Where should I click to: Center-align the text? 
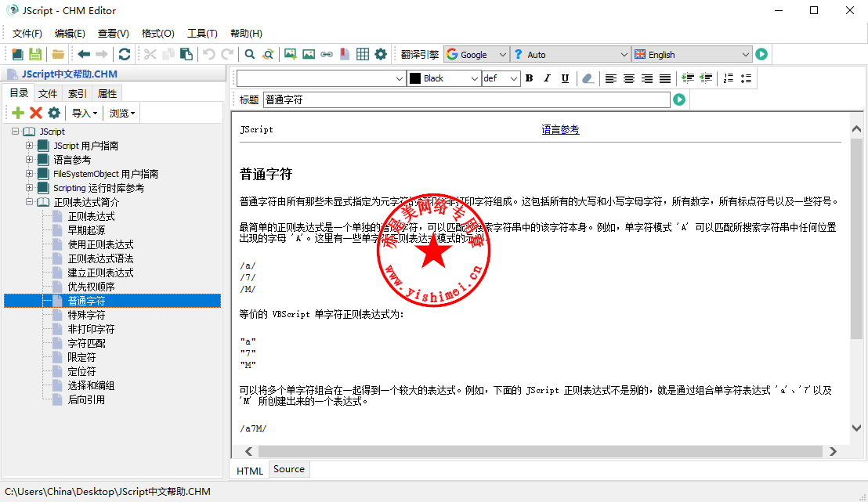coord(629,78)
